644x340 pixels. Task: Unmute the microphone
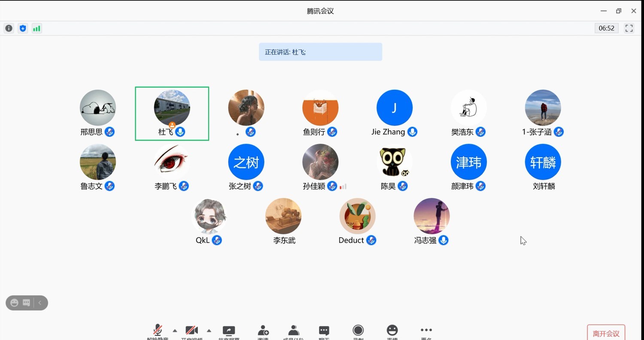[158, 331]
